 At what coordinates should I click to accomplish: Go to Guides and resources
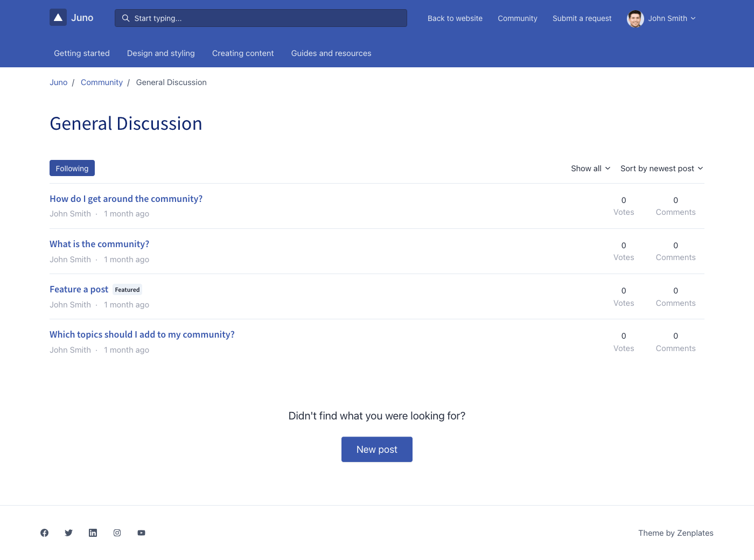[x=331, y=53]
